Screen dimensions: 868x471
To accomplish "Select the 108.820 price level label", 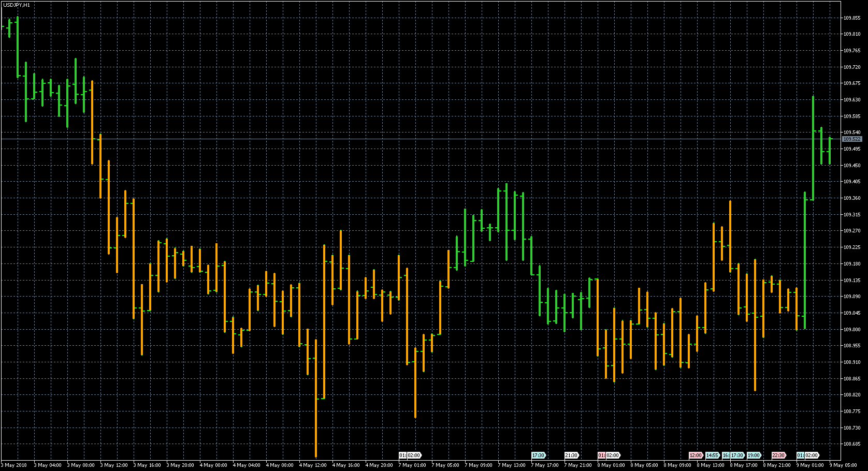I will click(x=851, y=395).
